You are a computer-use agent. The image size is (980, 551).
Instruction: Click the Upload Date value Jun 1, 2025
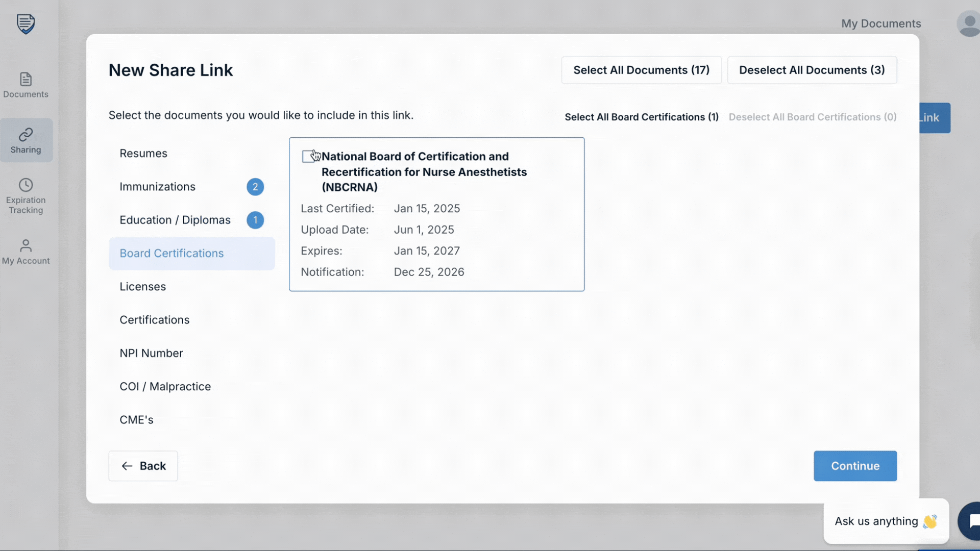(x=424, y=230)
